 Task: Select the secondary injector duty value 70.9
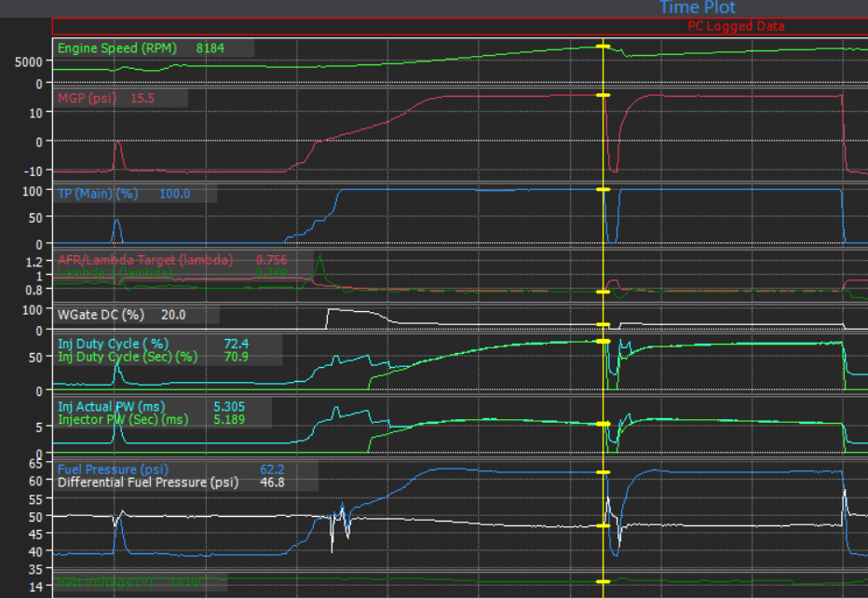(x=237, y=357)
